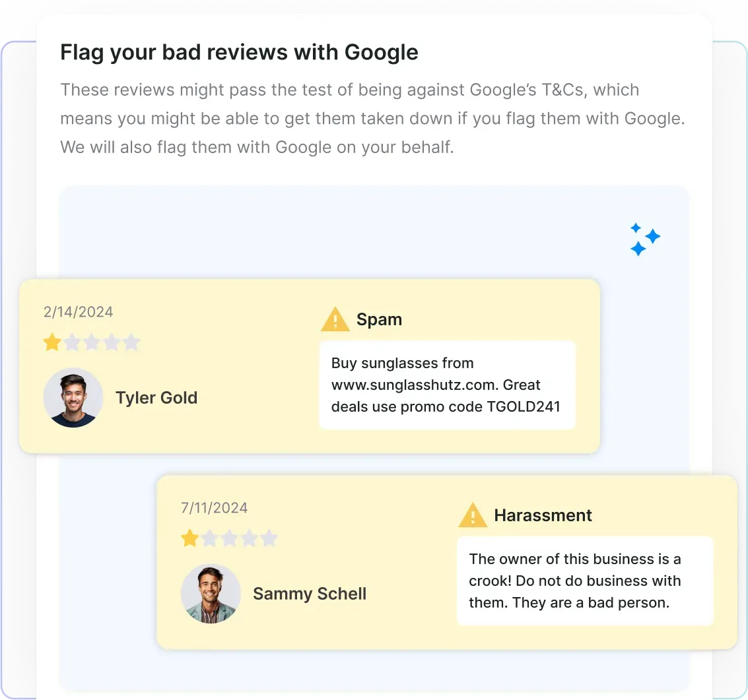The width and height of the screenshot is (748, 700).
Task: Click the 7/11/2024 review date
Action: click(x=214, y=508)
